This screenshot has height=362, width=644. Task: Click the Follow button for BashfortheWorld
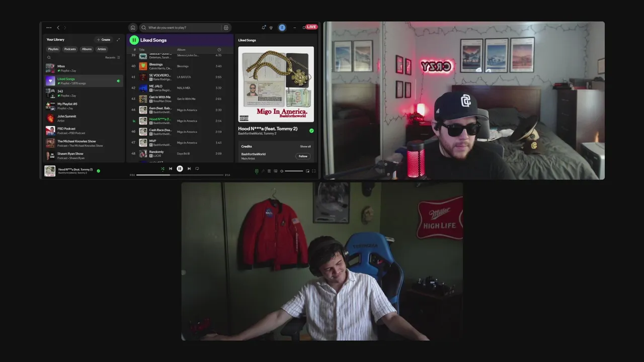[303, 156]
